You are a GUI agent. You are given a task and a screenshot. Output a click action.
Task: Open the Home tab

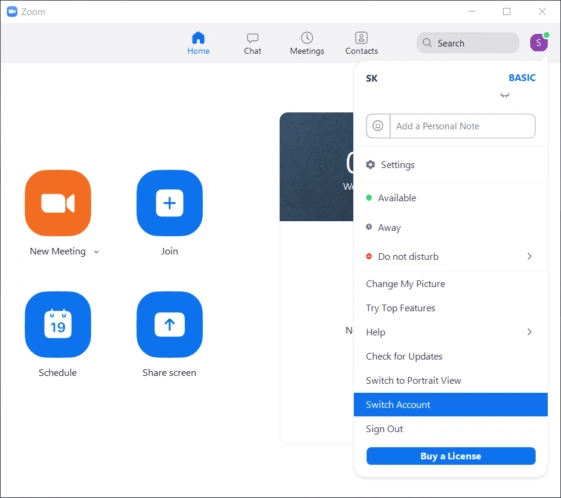[x=198, y=43]
